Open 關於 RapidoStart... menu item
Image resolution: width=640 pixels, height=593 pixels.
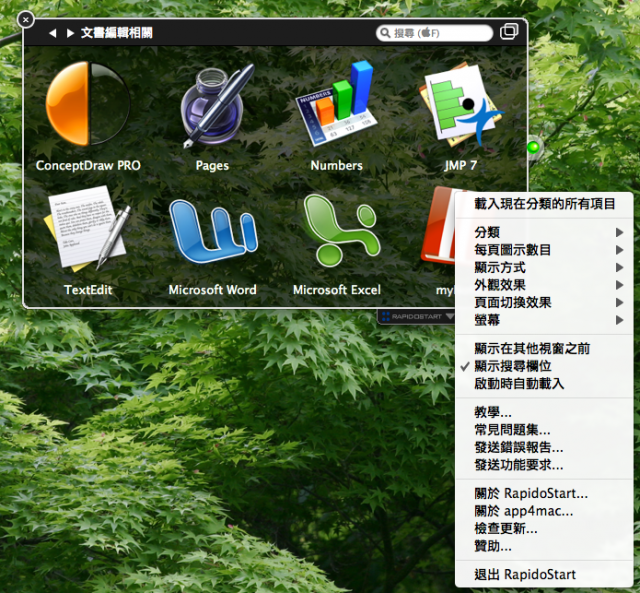point(544,493)
